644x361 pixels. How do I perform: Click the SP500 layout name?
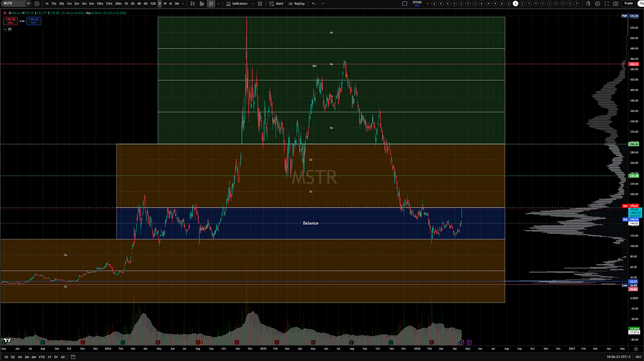(417, 3)
